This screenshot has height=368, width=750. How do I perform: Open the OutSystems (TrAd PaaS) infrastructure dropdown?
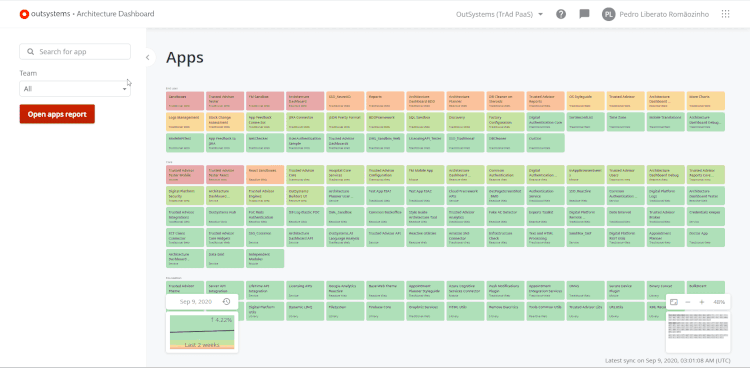499,14
